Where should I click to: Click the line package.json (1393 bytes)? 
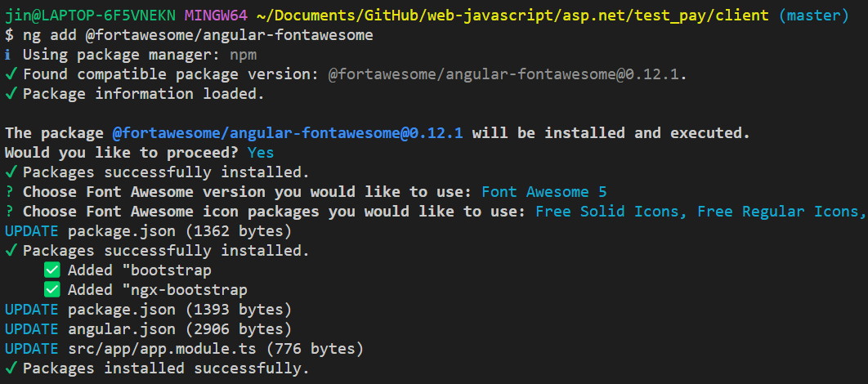pos(180,310)
